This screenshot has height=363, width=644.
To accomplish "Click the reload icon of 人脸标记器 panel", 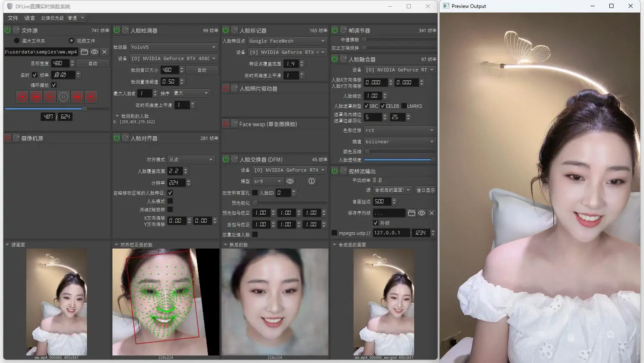I will 234,30.
